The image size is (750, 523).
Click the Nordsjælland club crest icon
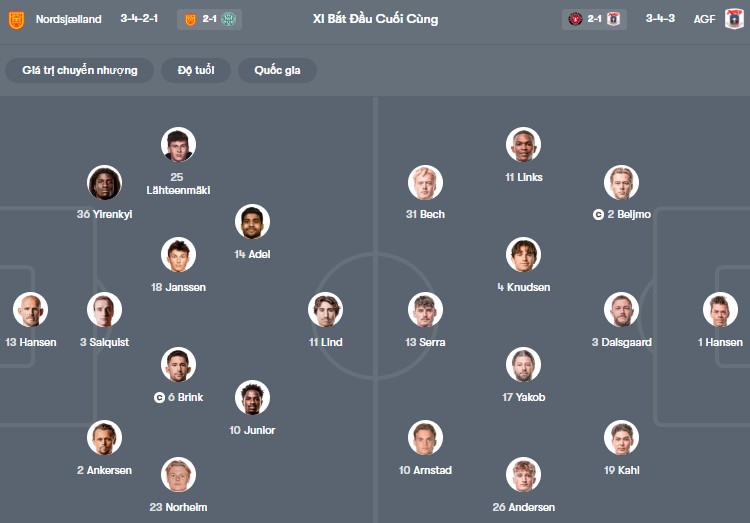[x=16, y=19]
